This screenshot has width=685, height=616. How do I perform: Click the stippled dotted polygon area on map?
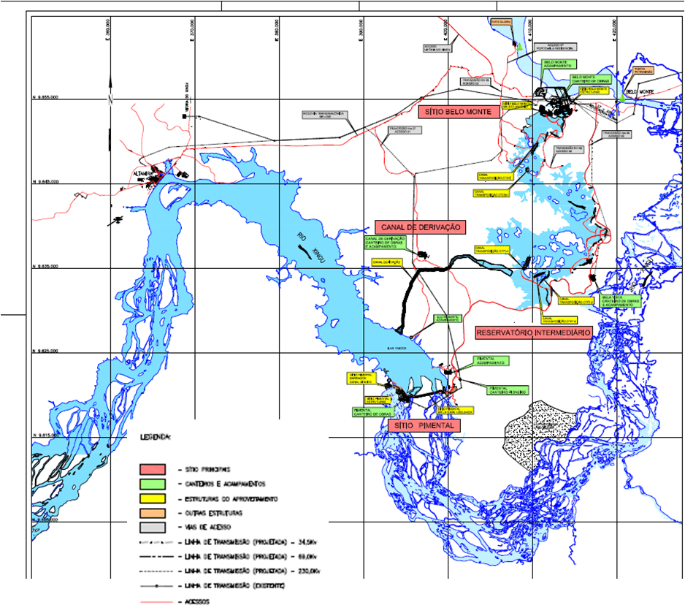[x=539, y=435]
